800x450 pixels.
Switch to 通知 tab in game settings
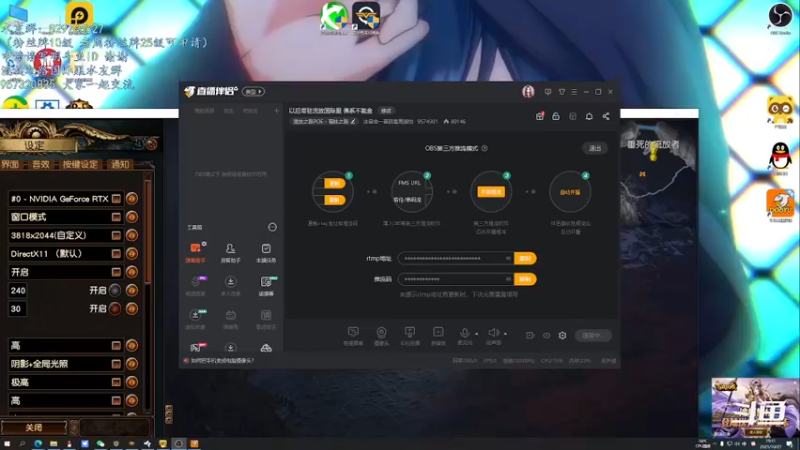pos(120,164)
